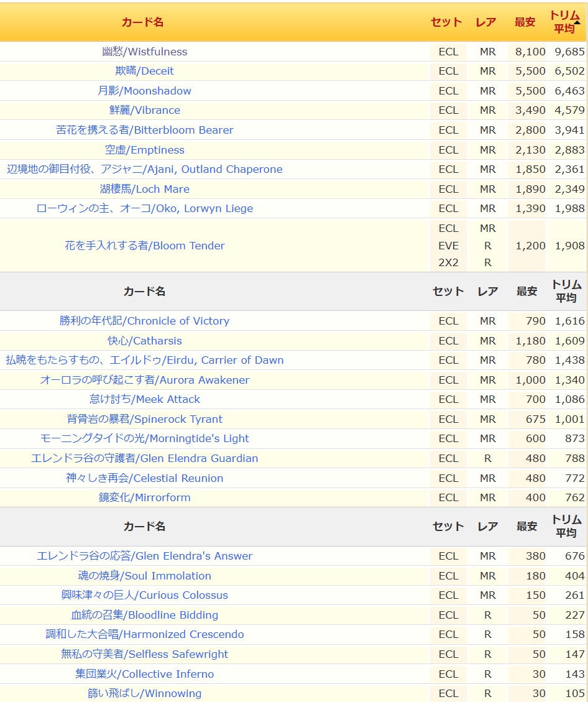Go to the 鮮麗/Vibrance card
This screenshot has height=702, width=588.
(x=145, y=110)
